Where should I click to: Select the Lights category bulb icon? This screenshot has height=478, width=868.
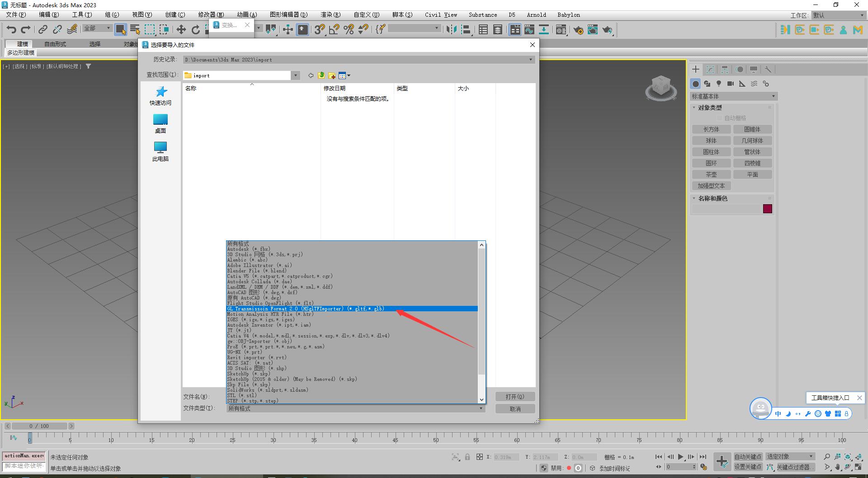(719, 84)
